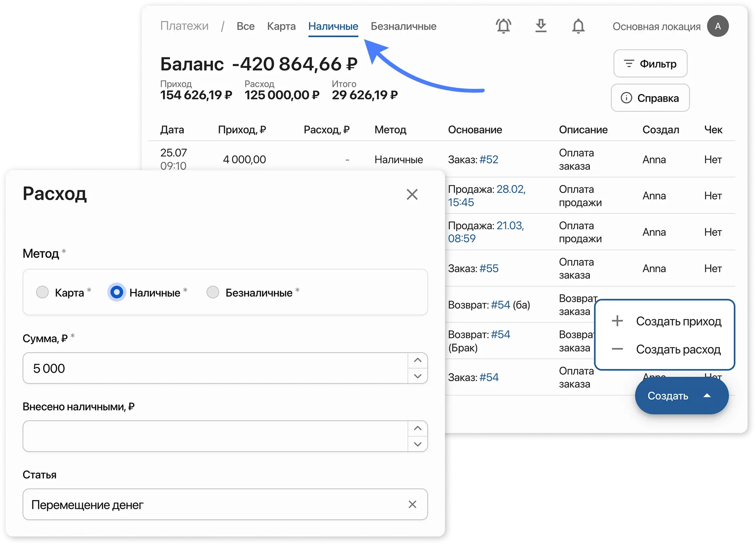Select the Безналичные radio button
The width and height of the screenshot is (756, 545).
(213, 292)
